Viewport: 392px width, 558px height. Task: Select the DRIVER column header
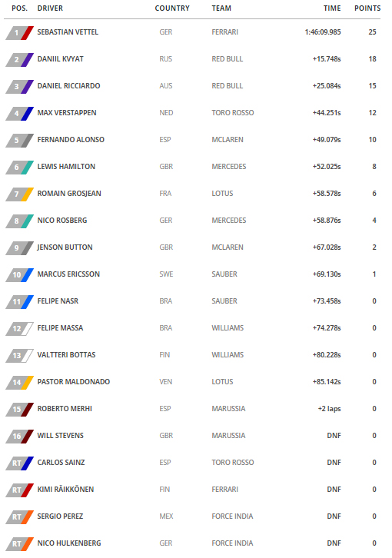50,8
